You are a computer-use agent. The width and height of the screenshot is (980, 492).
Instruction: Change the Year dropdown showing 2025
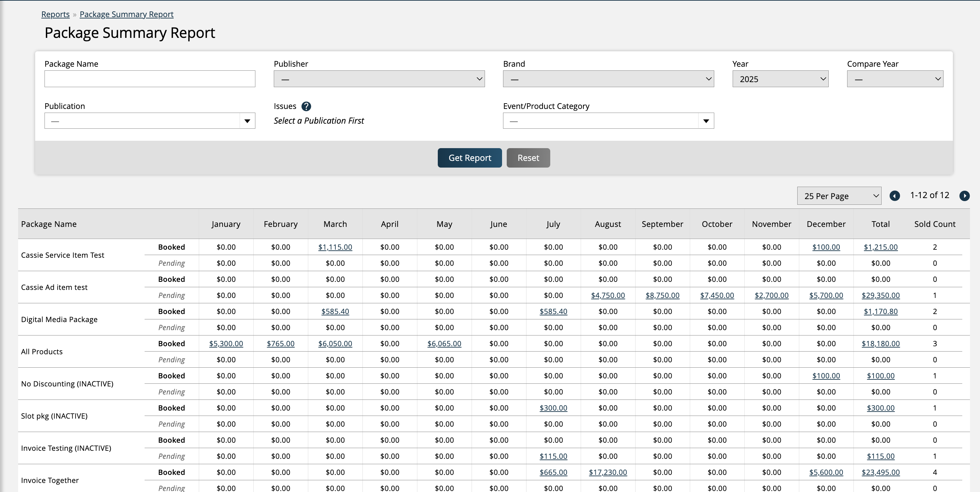coord(780,79)
